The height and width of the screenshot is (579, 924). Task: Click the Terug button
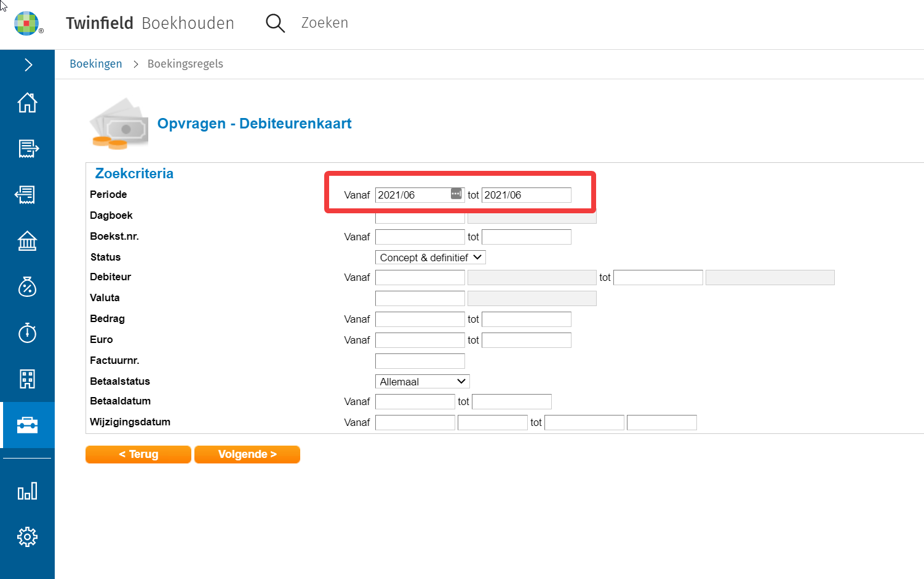click(x=138, y=454)
